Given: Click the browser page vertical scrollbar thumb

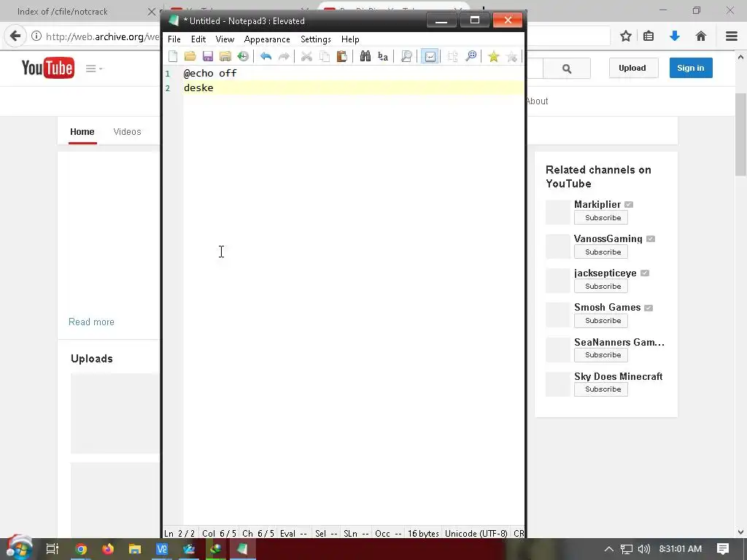Looking at the screenshot, I should [741, 134].
